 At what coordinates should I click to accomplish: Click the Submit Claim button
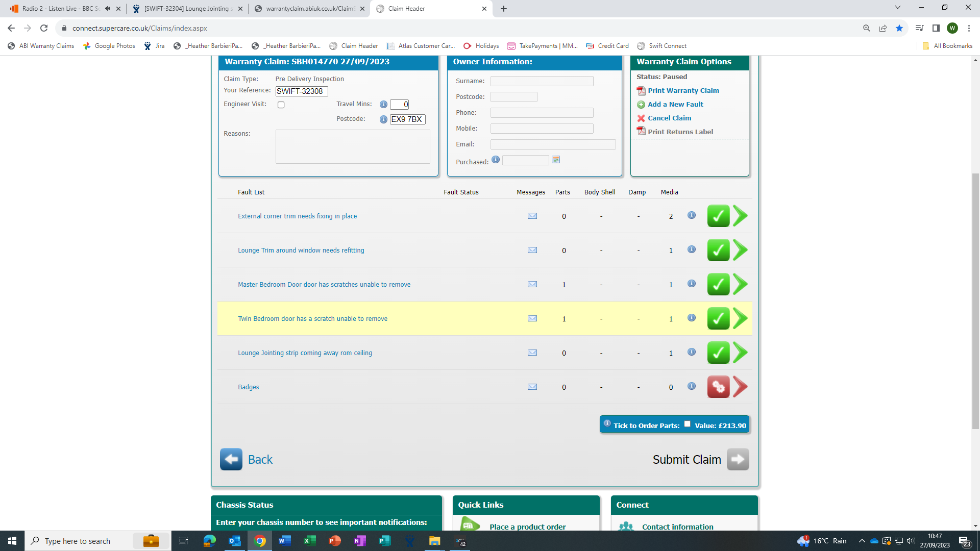point(738,459)
